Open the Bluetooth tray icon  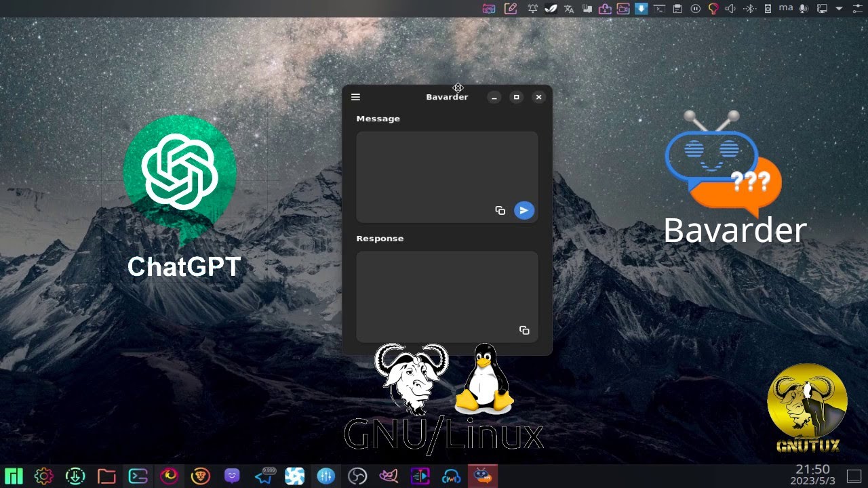tap(749, 8)
